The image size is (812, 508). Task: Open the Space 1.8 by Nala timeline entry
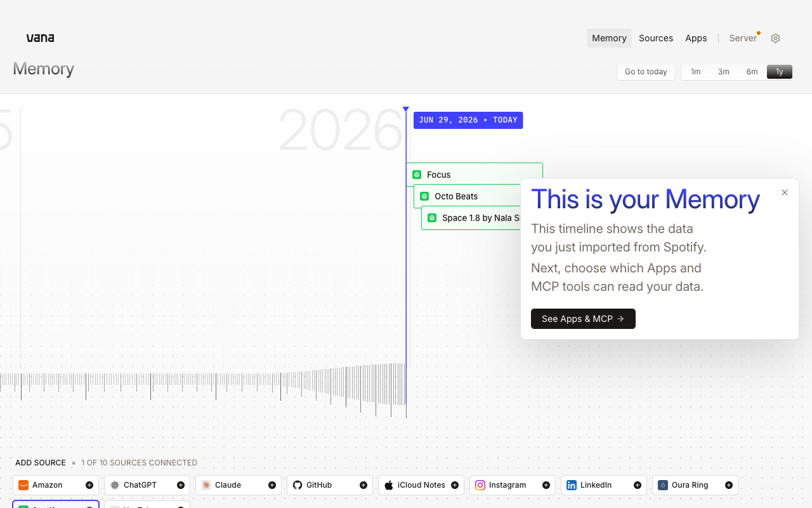coord(471,218)
